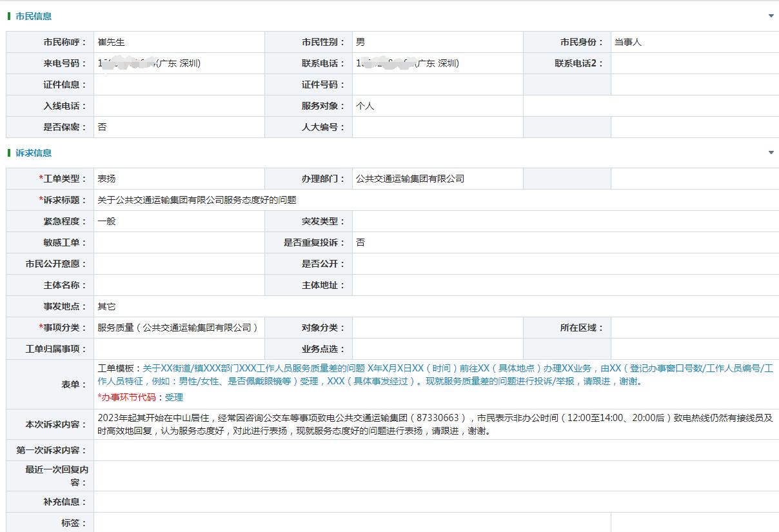Click the 办理部门 value field
Screen dimensions: 779x532
click(410, 179)
